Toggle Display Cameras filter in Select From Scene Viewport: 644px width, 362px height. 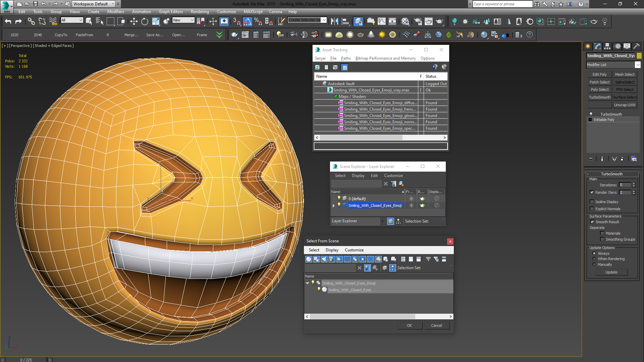click(332, 259)
